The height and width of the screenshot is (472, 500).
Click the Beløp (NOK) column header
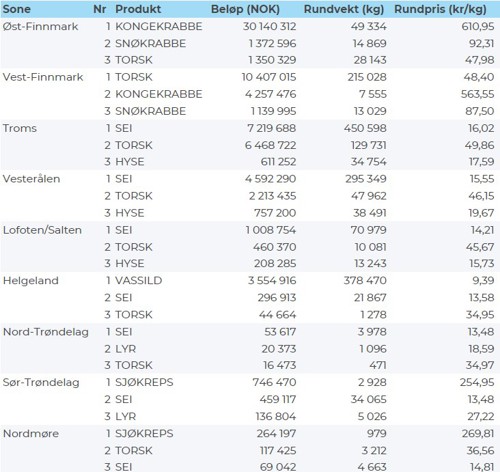pyautogui.click(x=245, y=9)
